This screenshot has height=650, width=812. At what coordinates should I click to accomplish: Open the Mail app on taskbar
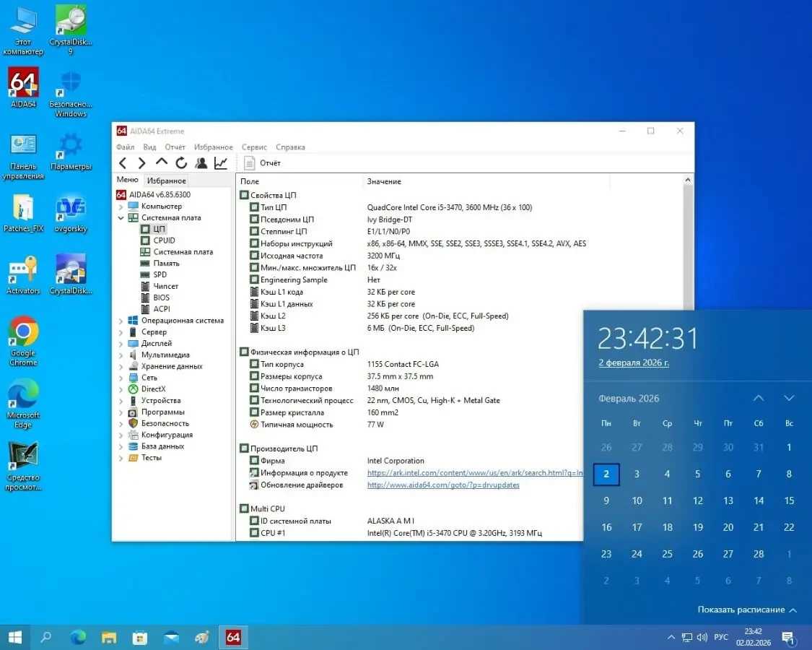(171, 637)
